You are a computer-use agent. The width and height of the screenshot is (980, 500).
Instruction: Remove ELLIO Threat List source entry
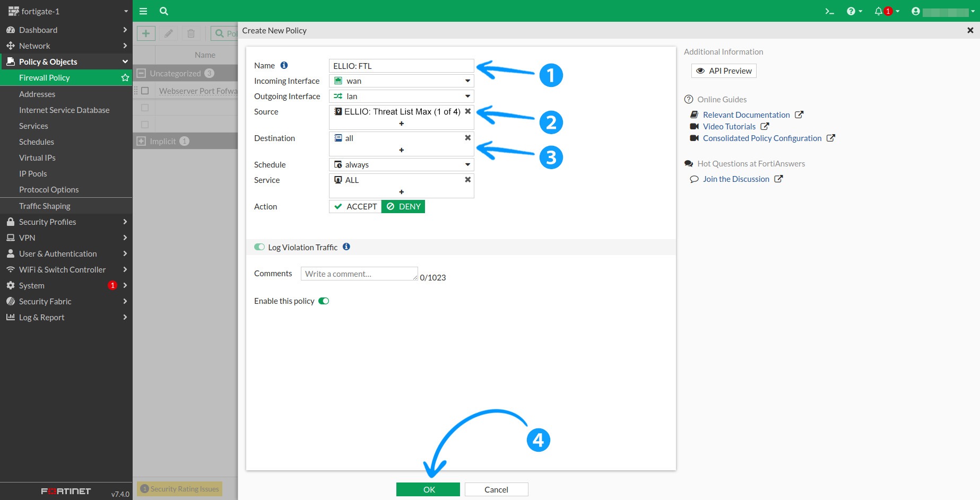467,111
